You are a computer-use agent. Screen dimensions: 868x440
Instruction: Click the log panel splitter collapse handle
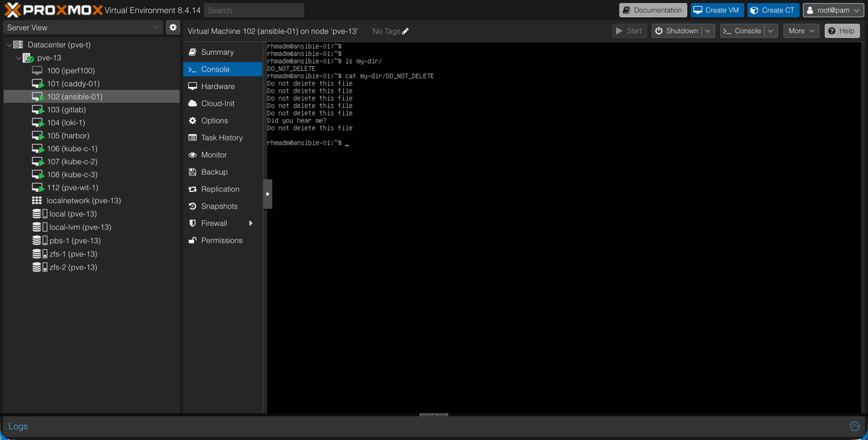tap(434, 415)
